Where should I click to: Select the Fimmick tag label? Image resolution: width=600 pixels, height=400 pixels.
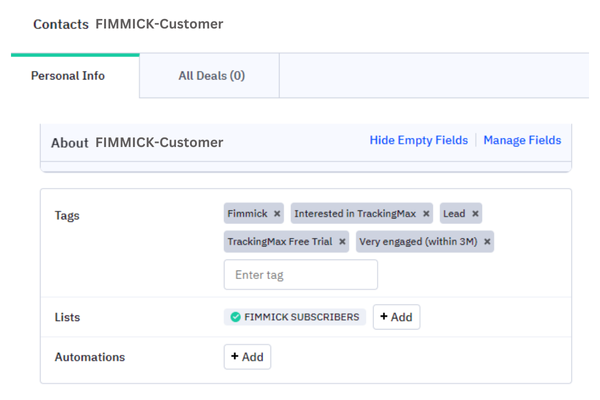click(x=247, y=214)
